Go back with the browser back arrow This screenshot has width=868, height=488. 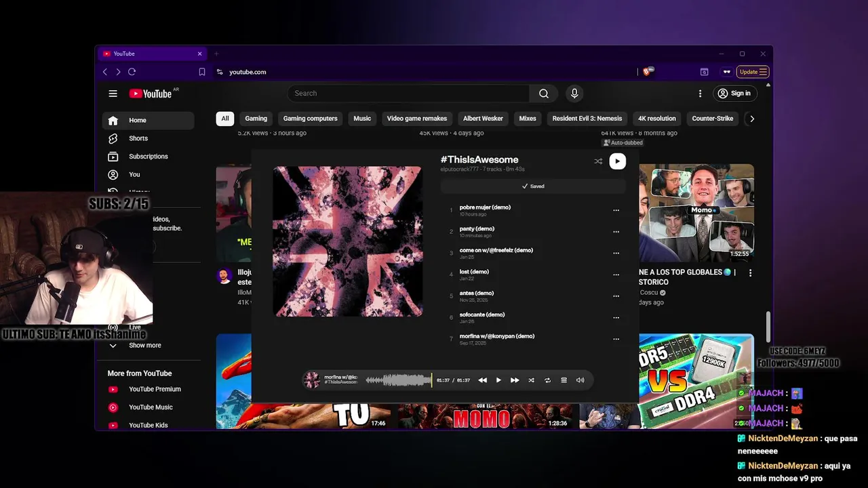coord(104,72)
